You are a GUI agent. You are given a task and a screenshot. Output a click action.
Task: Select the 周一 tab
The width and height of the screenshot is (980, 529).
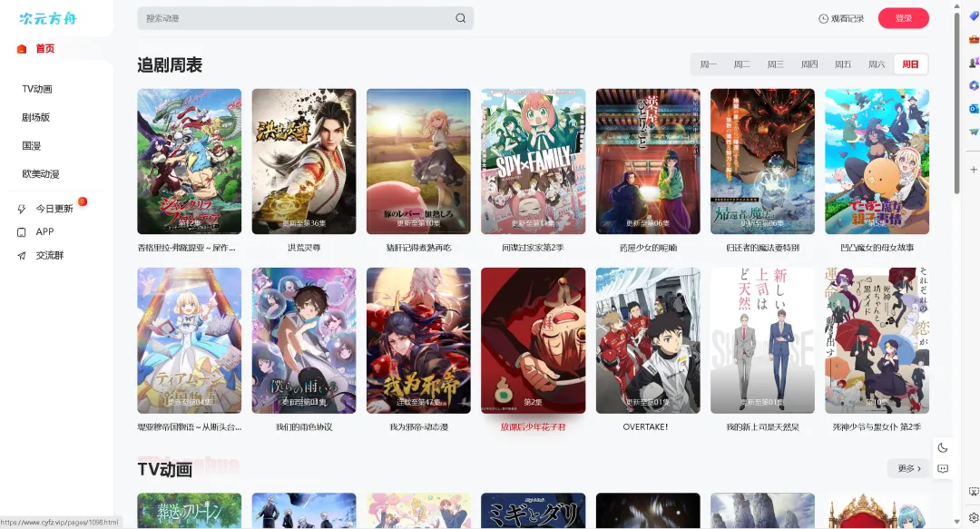[x=708, y=64]
